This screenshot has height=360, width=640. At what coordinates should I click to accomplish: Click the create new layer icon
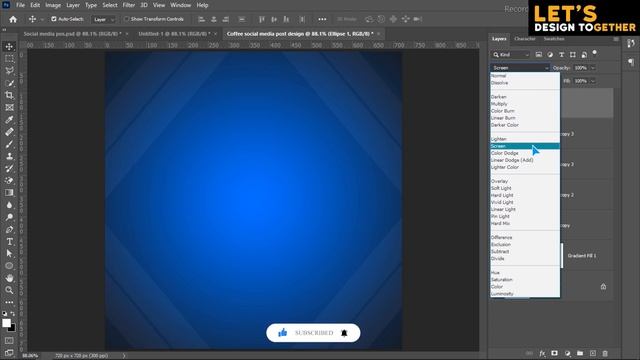tap(593, 353)
